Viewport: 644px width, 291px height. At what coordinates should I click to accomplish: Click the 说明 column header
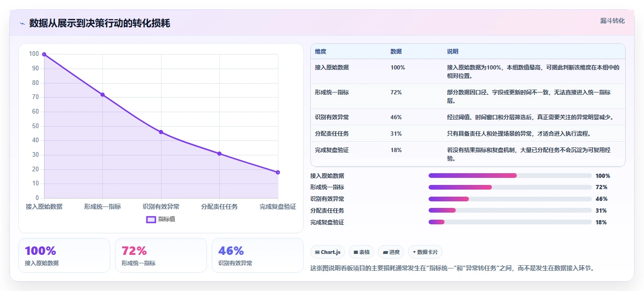coord(452,52)
